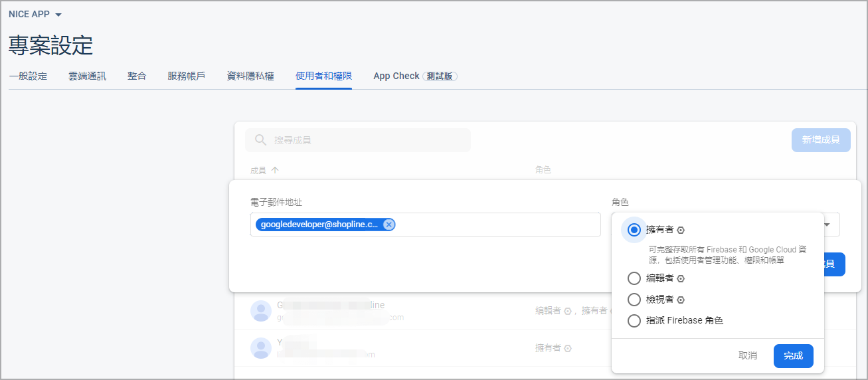Switch to the 雲端通訊 tab
The height and width of the screenshot is (380, 868).
(87, 76)
